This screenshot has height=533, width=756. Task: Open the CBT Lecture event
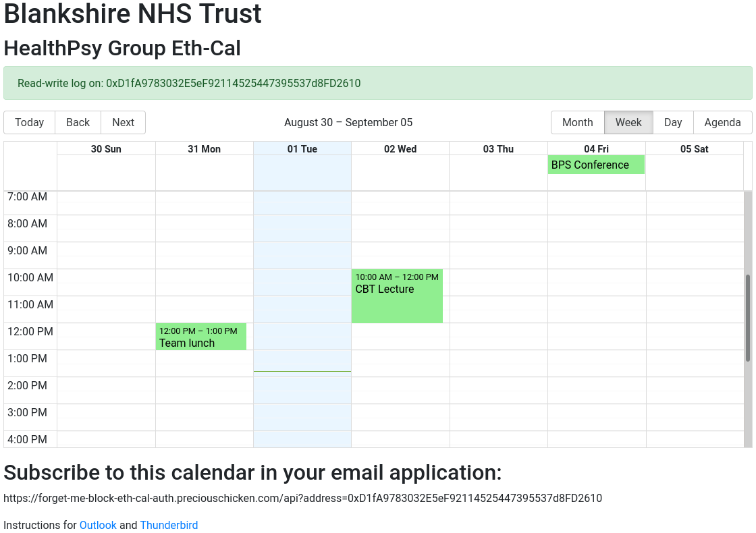point(398,296)
